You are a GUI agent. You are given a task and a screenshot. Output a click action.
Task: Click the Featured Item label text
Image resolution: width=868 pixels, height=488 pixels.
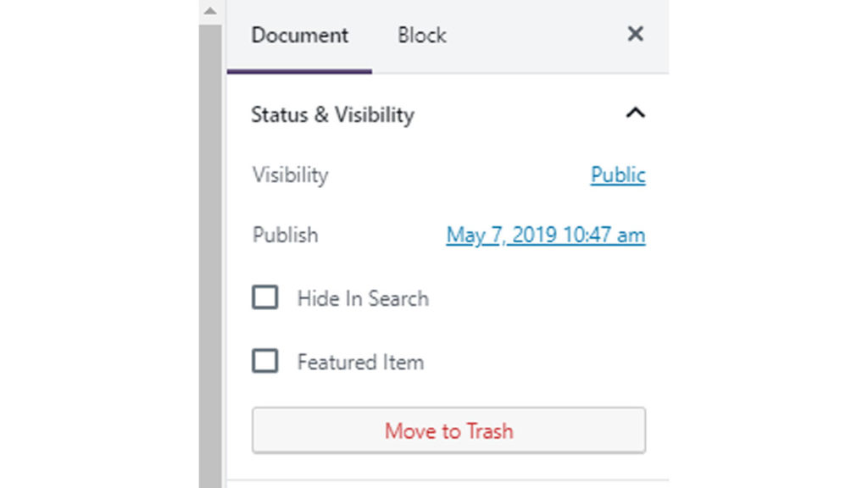coord(360,363)
